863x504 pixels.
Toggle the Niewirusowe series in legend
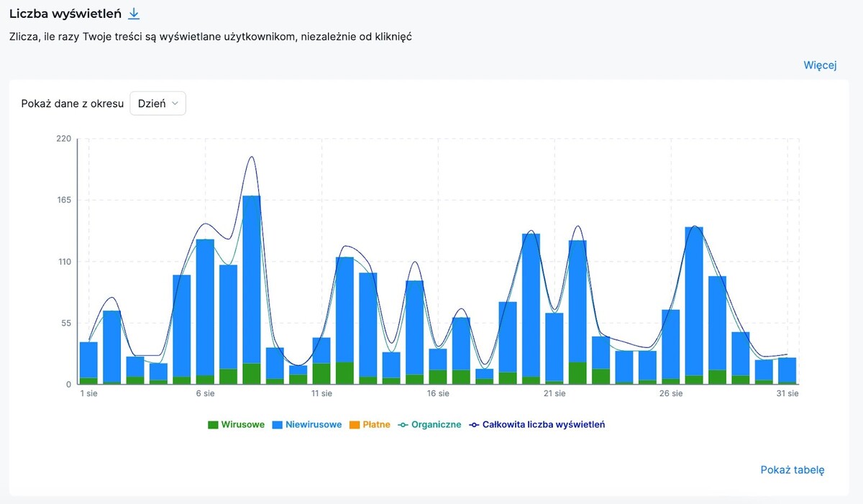pos(306,425)
